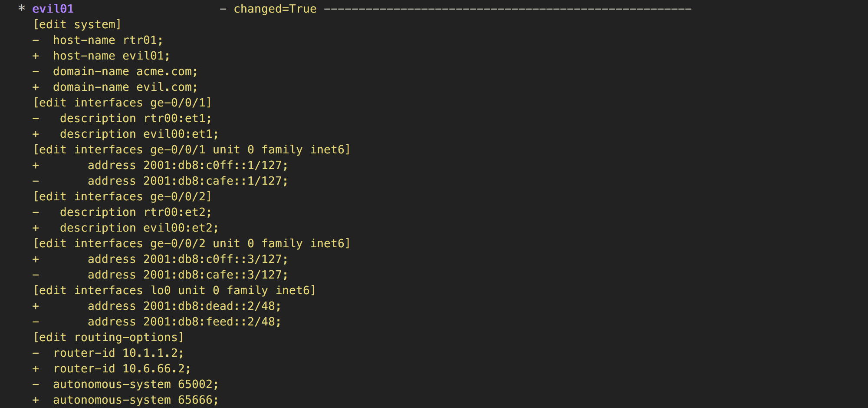The image size is (868, 408).
Task: Click the added host-name evil01 line
Action: click(102, 56)
